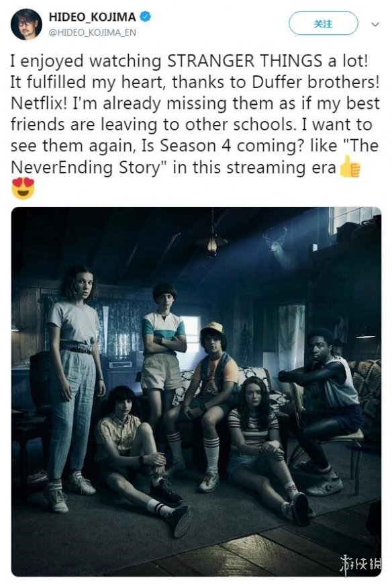Select the words STRANGER THINGS in tweet
The height and width of the screenshot is (584, 392).
[x=244, y=61]
